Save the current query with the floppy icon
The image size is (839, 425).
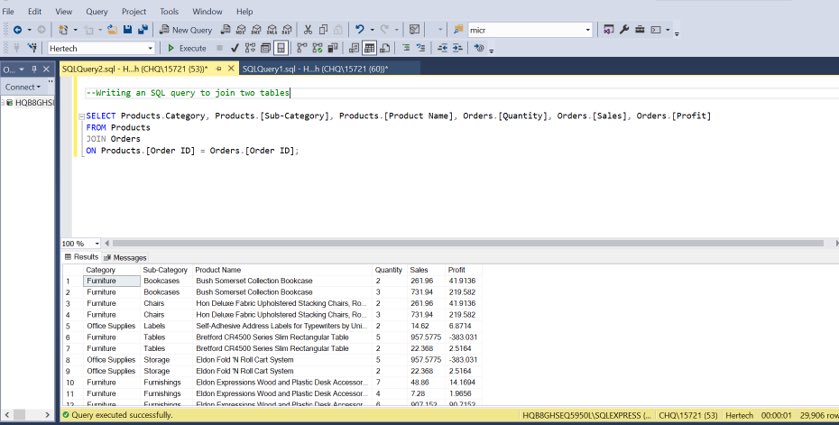point(127,30)
